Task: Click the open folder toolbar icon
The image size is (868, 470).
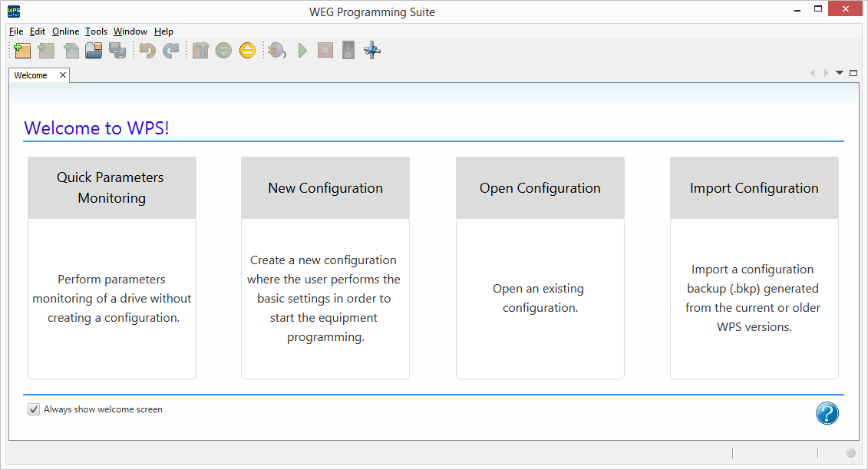Action: tap(94, 51)
